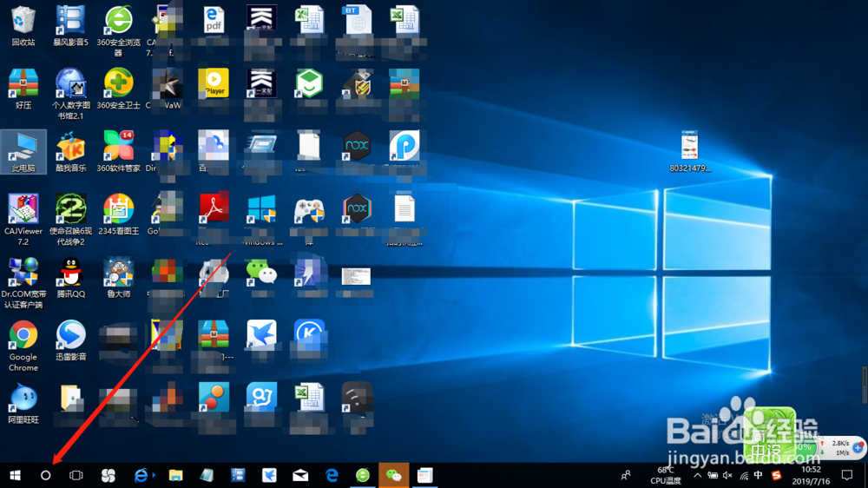Click the battery tray icon

pyautogui.click(x=713, y=475)
